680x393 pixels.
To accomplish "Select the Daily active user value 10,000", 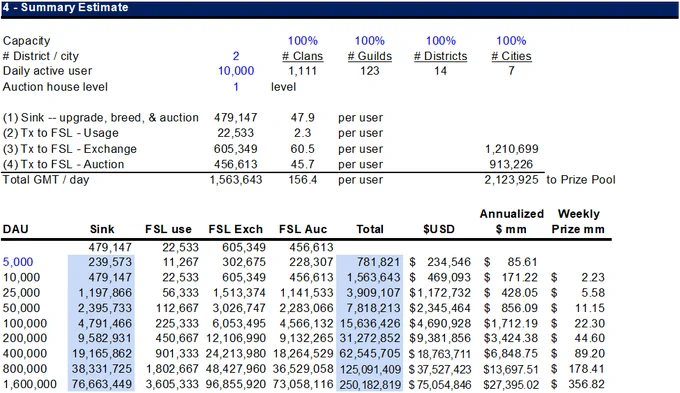I will [236, 71].
